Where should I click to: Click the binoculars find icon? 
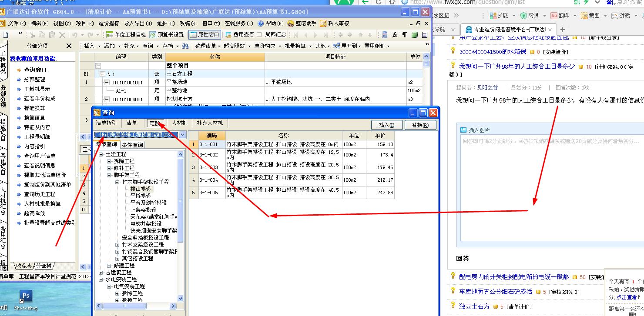185,46
